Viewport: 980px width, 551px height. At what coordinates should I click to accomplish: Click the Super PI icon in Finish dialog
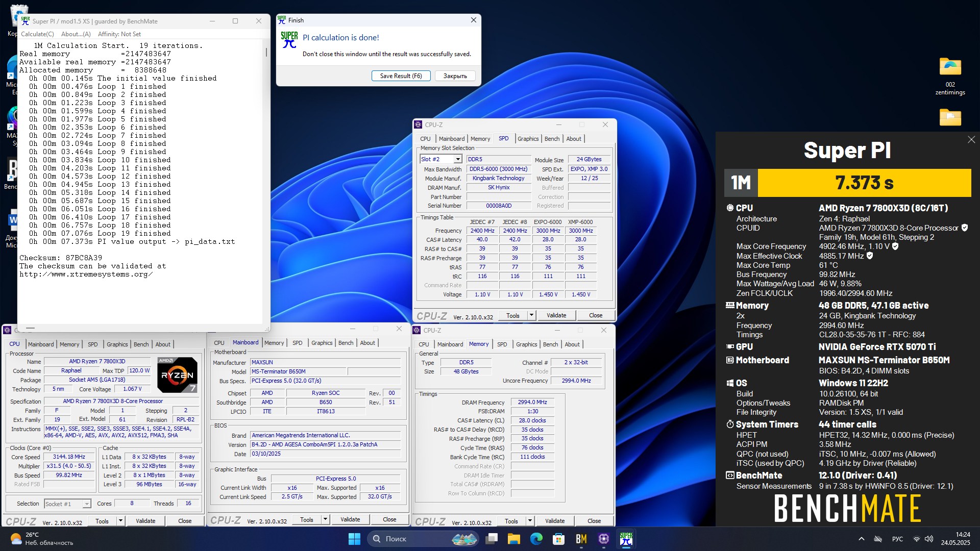click(x=289, y=40)
